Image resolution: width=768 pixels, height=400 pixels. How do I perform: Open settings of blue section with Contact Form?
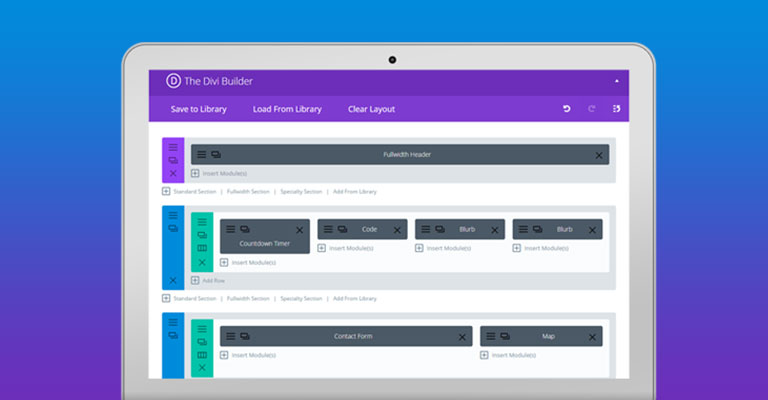(173, 322)
